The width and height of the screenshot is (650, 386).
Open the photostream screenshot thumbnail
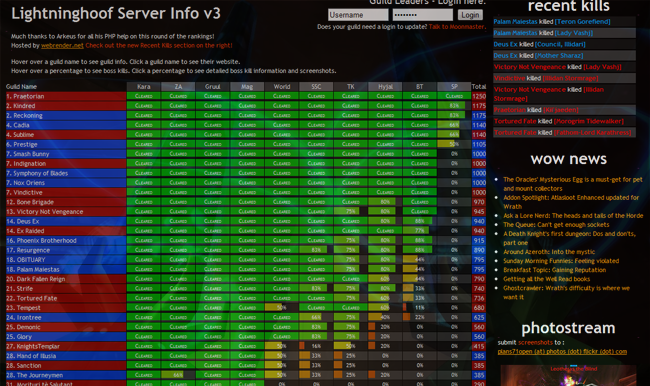[x=568, y=376]
